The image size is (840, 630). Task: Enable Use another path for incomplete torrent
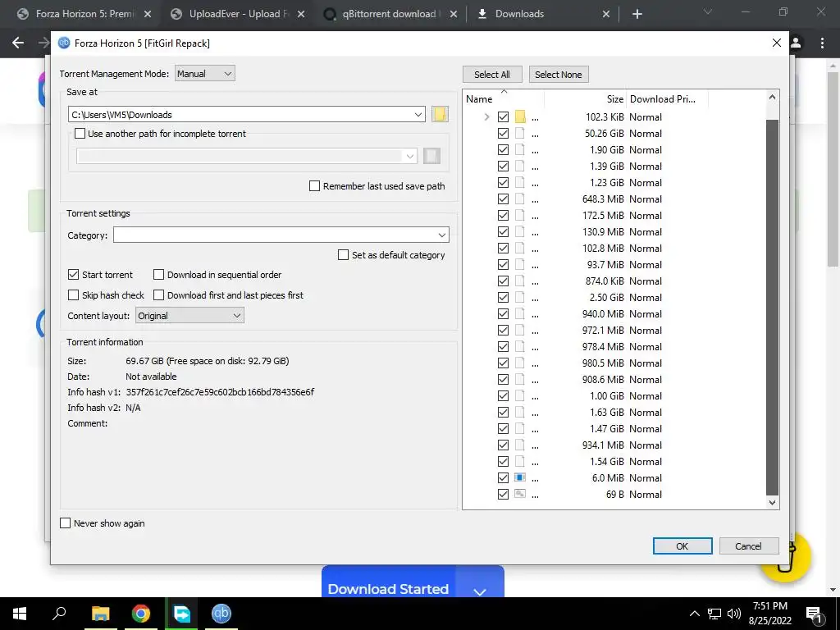80,134
